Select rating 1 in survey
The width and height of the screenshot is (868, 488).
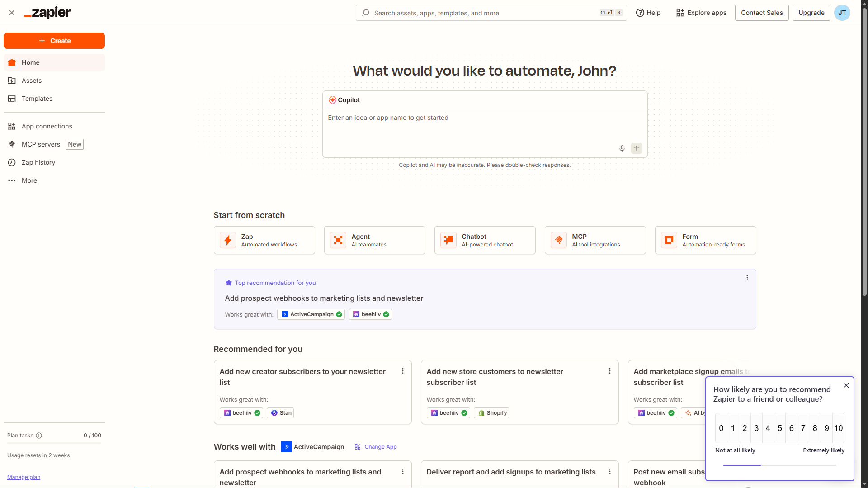pyautogui.click(x=733, y=428)
